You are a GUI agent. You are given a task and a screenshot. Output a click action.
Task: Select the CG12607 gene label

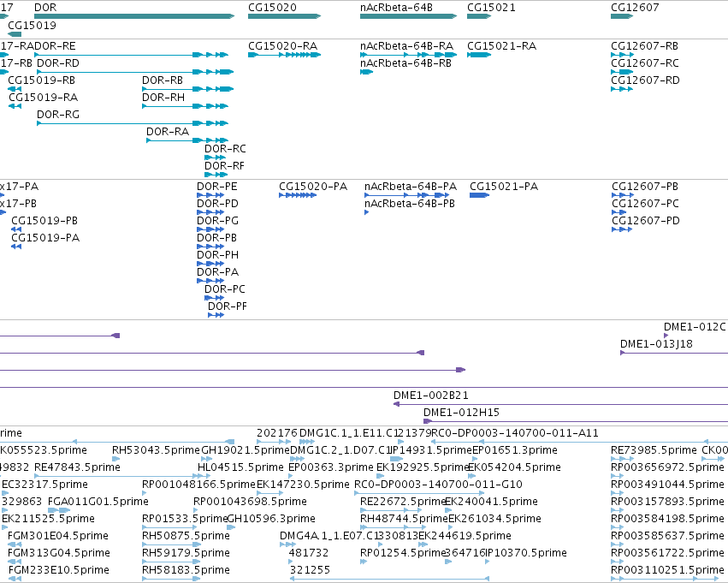(x=635, y=8)
